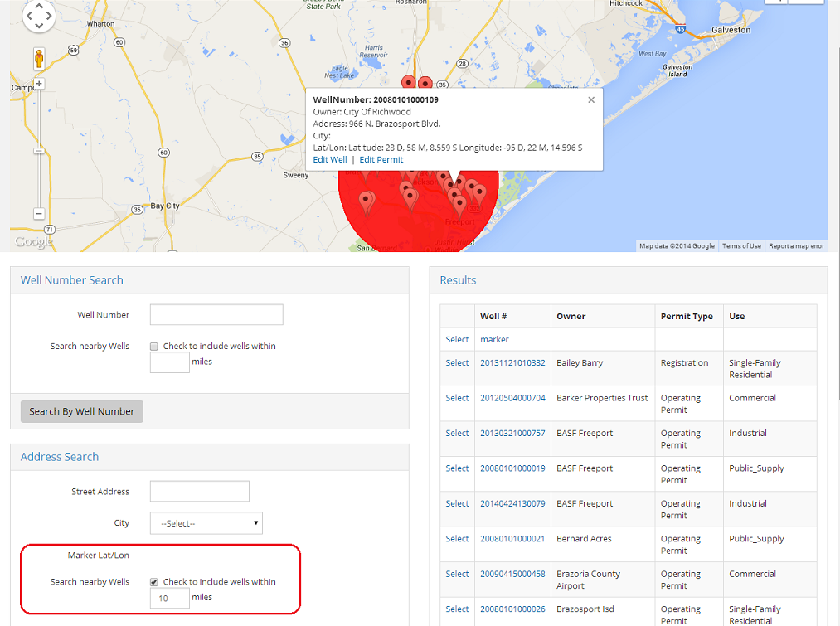
Task: Click the Terms of Use map link
Action: pyautogui.click(x=741, y=245)
